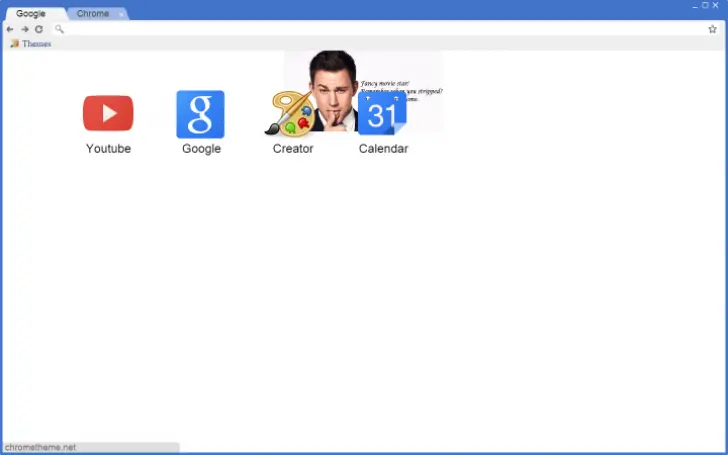Click the Calendar text label

[383, 149]
